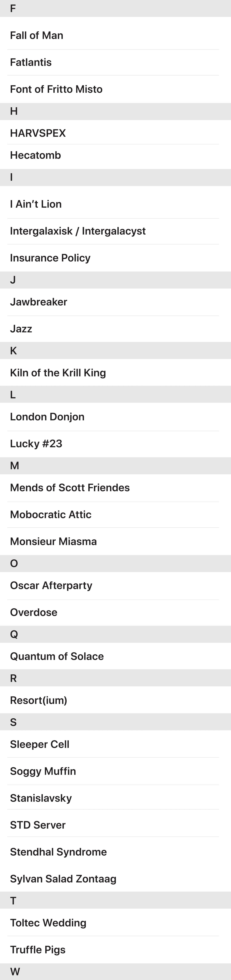Open the Oscar Afterparty item
This screenshot has height=980, width=231.
[x=51, y=586]
